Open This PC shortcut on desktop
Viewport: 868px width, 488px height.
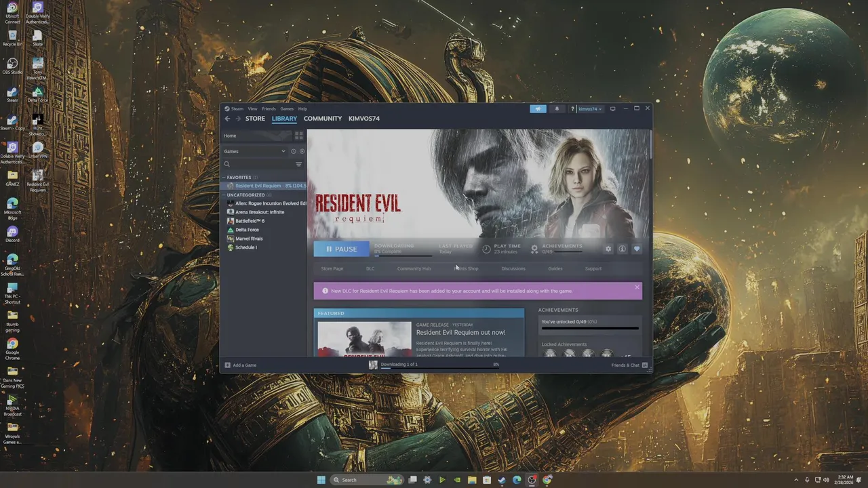click(12, 293)
